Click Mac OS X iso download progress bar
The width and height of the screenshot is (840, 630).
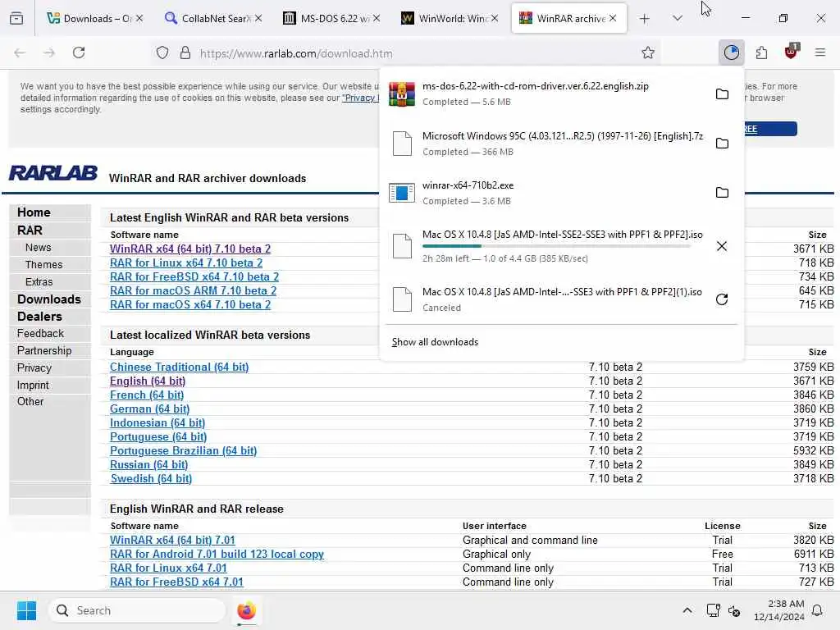[556, 246]
